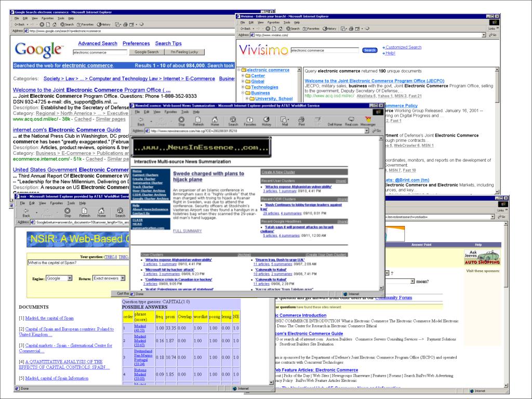Screen dimensions: 532x399
Task: Click Real.com icon in NewsInEssence toolbar
Action: click(x=351, y=120)
